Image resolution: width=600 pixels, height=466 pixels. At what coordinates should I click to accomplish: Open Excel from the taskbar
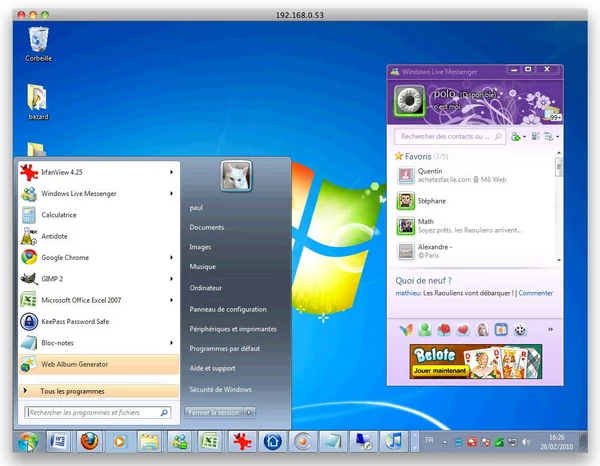(x=210, y=442)
